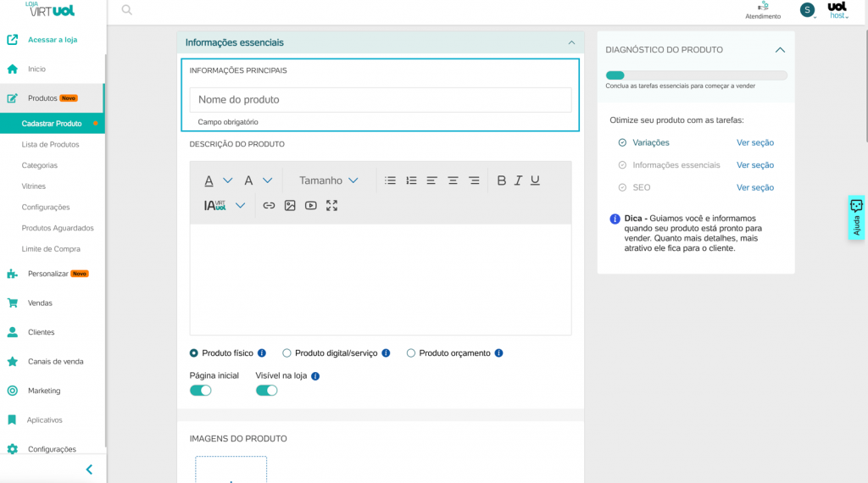Collapse the Diagnóstico do Produto panel
The image size is (868, 483).
[780, 50]
